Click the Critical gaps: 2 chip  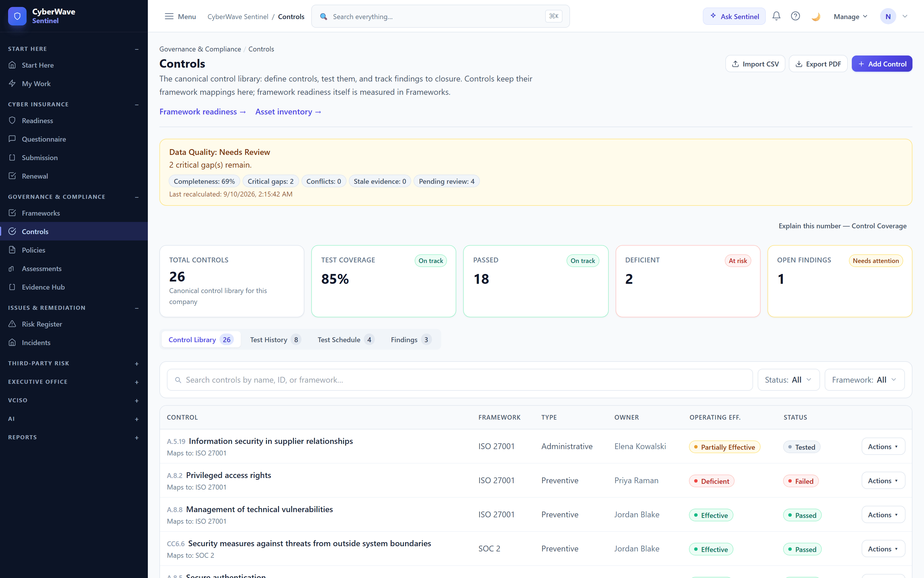[270, 181]
